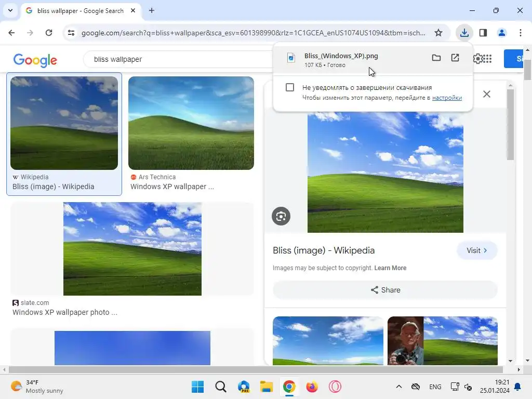Screen dimensions: 532x399
Task: Open a new Chrome tab
Action: tap(152, 10)
